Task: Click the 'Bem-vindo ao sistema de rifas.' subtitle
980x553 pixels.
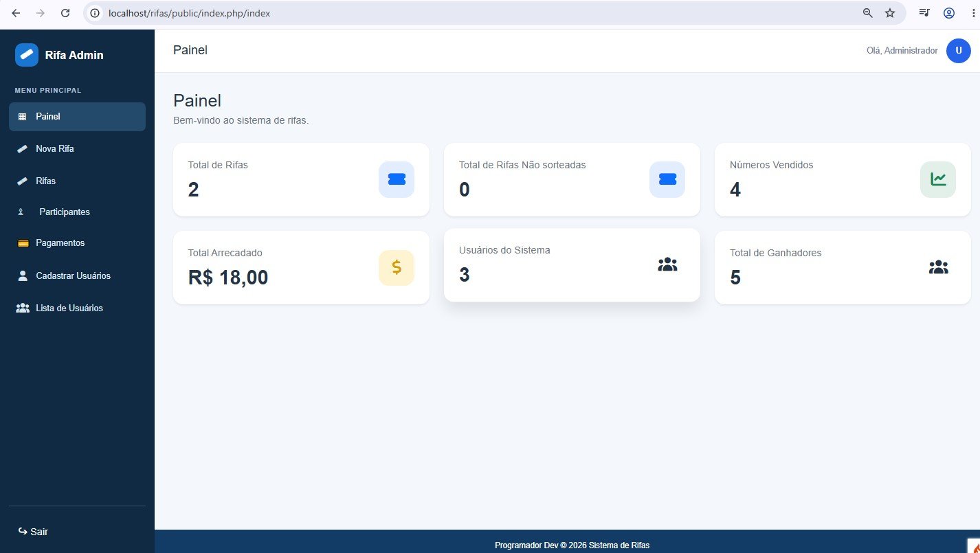Action: [241, 120]
